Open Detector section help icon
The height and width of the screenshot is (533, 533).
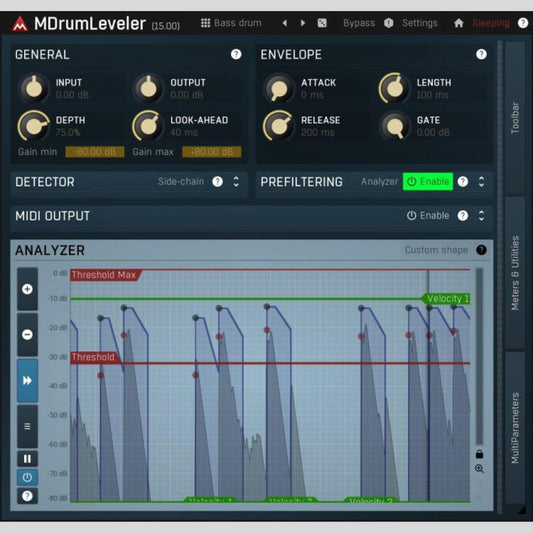click(x=218, y=182)
